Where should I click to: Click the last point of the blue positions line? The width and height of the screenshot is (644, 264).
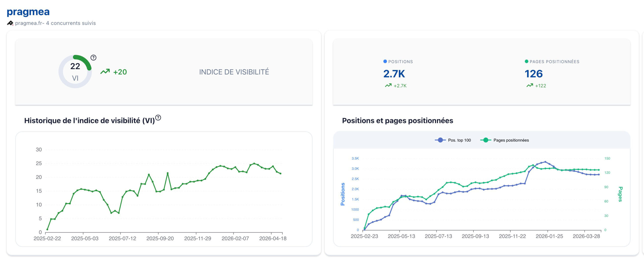point(599,174)
